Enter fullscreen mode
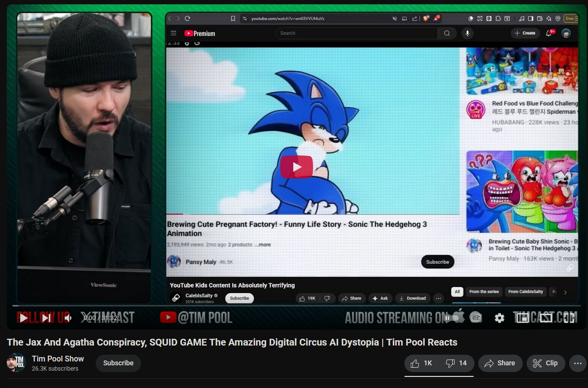The width and height of the screenshot is (588, 388). (569, 318)
